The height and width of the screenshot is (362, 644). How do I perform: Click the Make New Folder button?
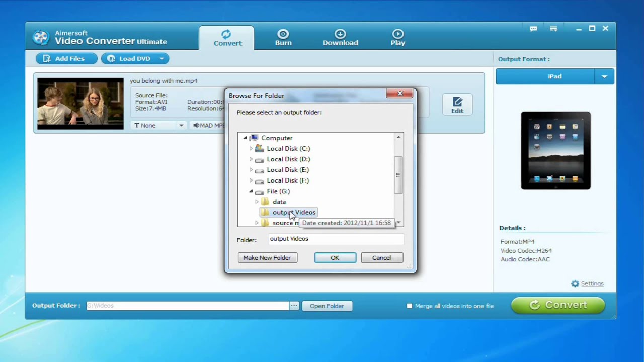pyautogui.click(x=267, y=258)
